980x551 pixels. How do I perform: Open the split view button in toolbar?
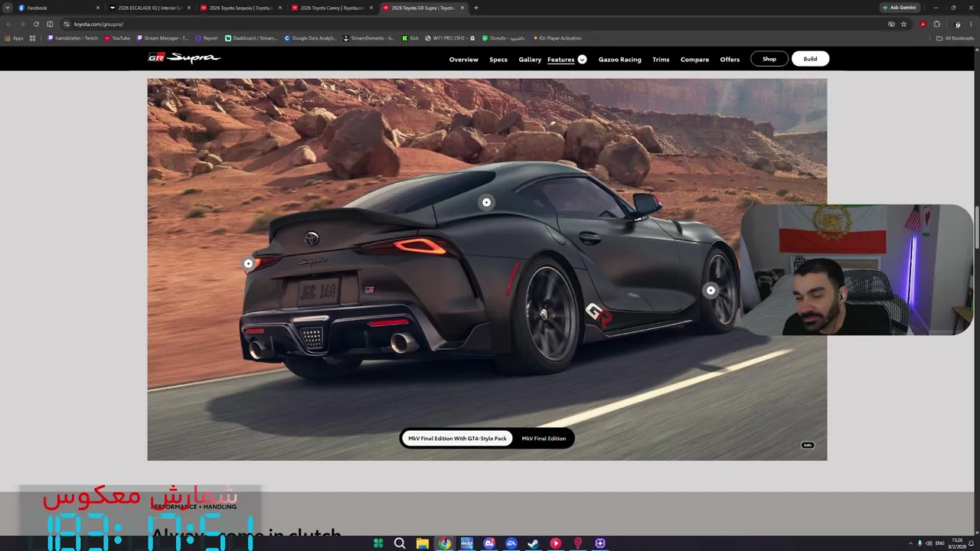pos(51,24)
